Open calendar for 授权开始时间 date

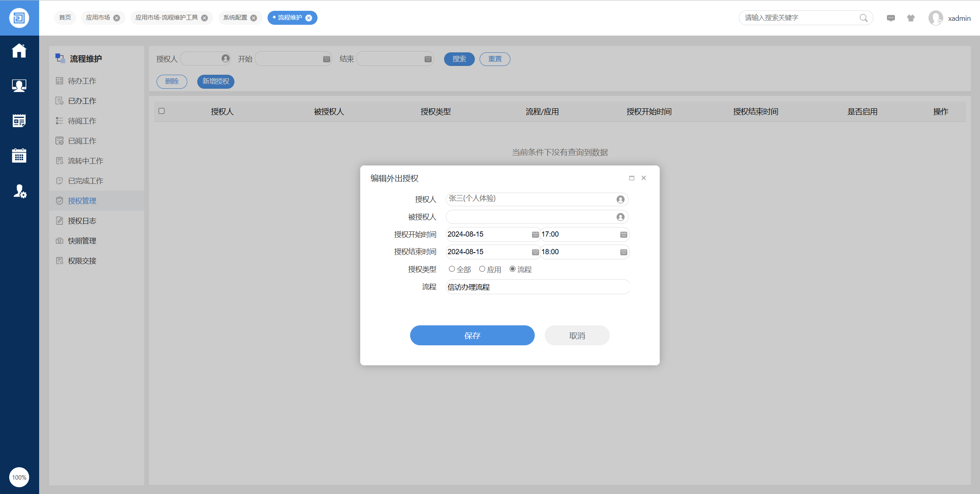(x=535, y=235)
